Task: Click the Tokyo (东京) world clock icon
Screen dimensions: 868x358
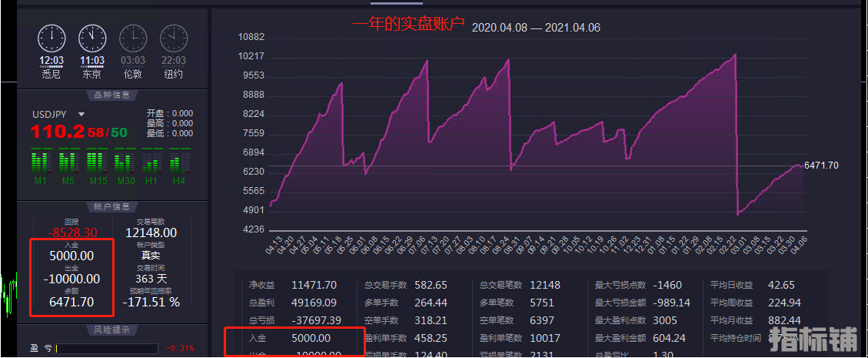Action: pos(92,38)
